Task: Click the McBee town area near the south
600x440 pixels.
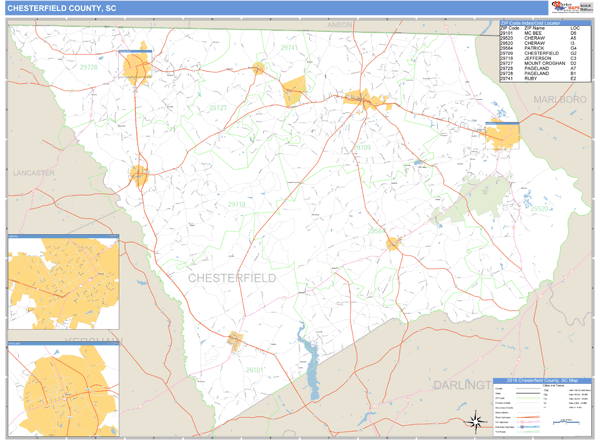Action: (236, 340)
